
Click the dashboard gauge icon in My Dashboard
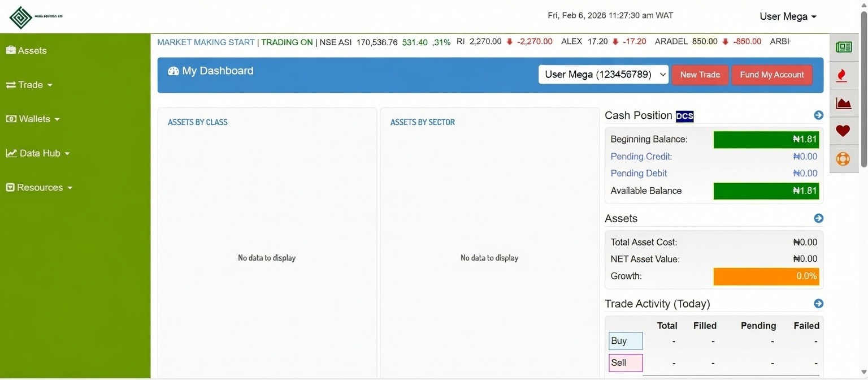[173, 71]
